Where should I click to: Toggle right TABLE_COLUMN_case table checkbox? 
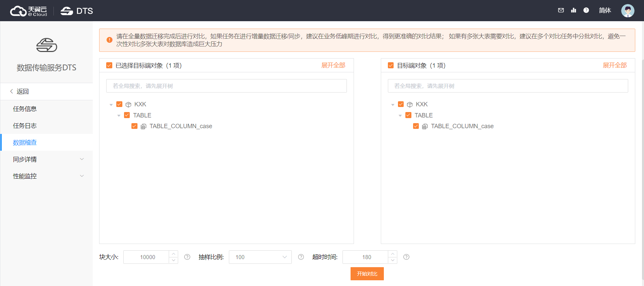pyautogui.click(x=416, y=126)
